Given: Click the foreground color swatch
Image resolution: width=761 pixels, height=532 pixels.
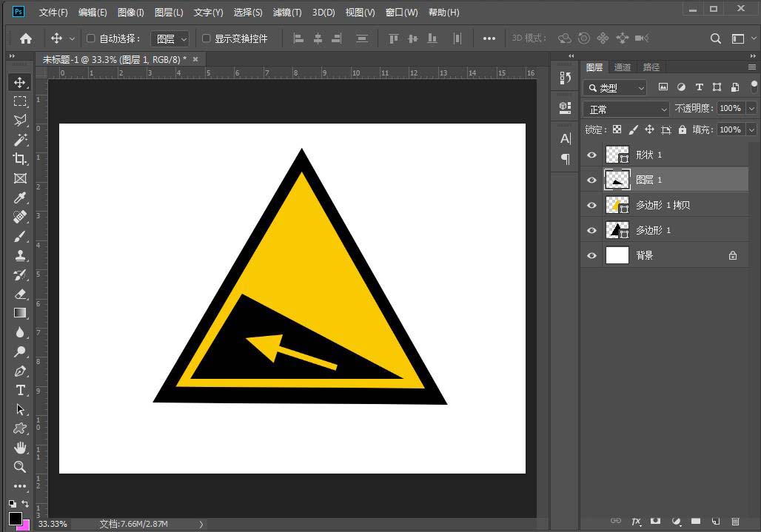Looking at the screenshot, I should point(15,519).
